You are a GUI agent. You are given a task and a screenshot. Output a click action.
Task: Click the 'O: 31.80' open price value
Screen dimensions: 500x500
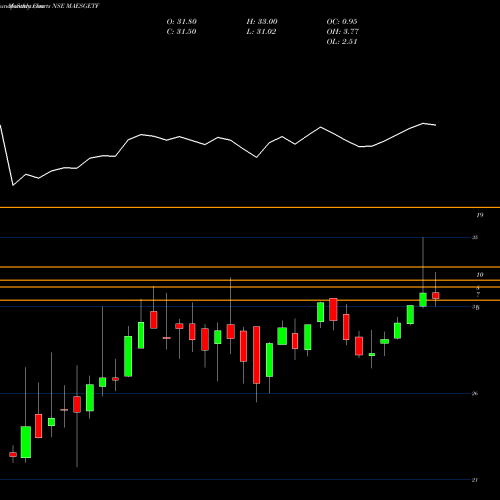click(x=181, y=22)
